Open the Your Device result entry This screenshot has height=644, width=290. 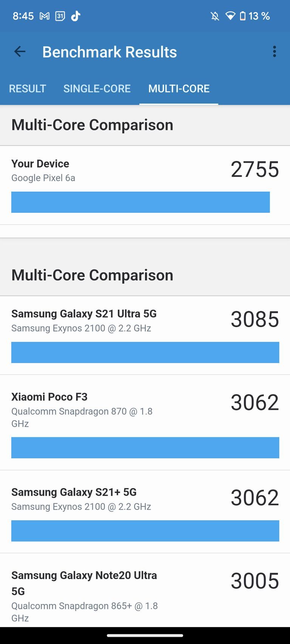145,177
